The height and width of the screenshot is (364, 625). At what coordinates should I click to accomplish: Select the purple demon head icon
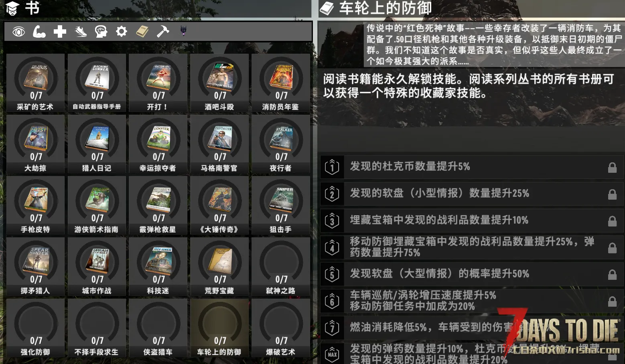[x=183, y=31]
